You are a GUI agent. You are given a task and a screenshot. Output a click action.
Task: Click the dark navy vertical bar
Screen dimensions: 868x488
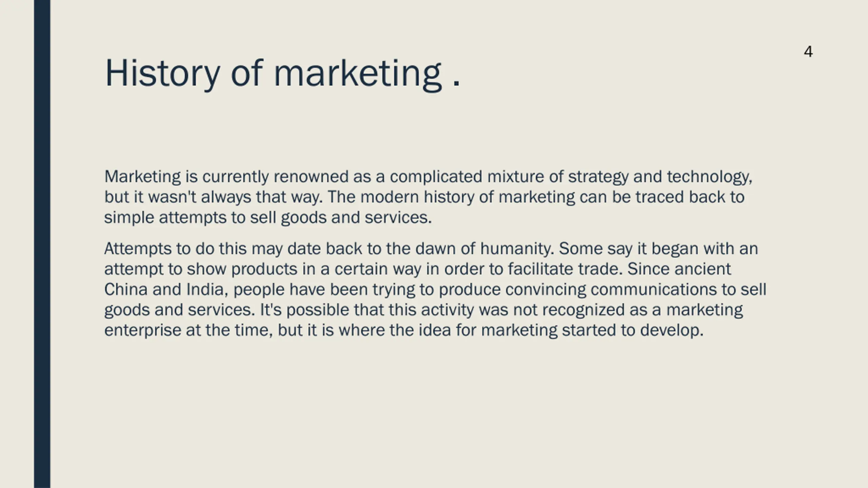pyautogui.click(x=42, y=244)
